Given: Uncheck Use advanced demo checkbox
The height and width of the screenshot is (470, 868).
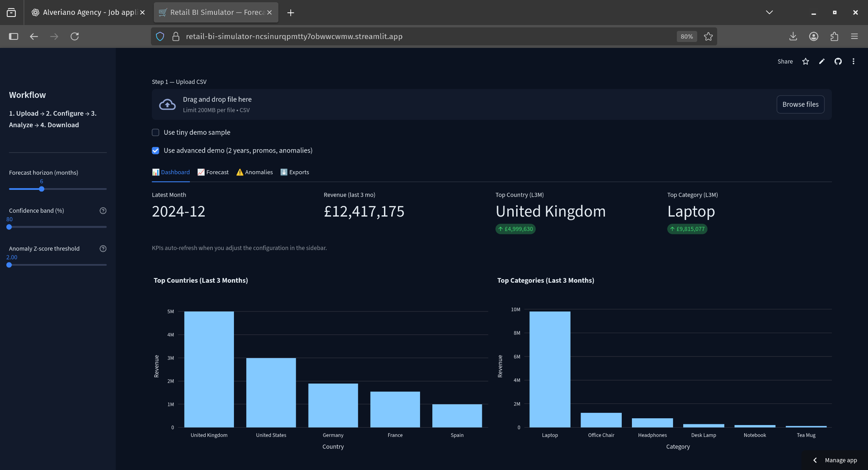Looking at the screenshot, I should (156, 150).
